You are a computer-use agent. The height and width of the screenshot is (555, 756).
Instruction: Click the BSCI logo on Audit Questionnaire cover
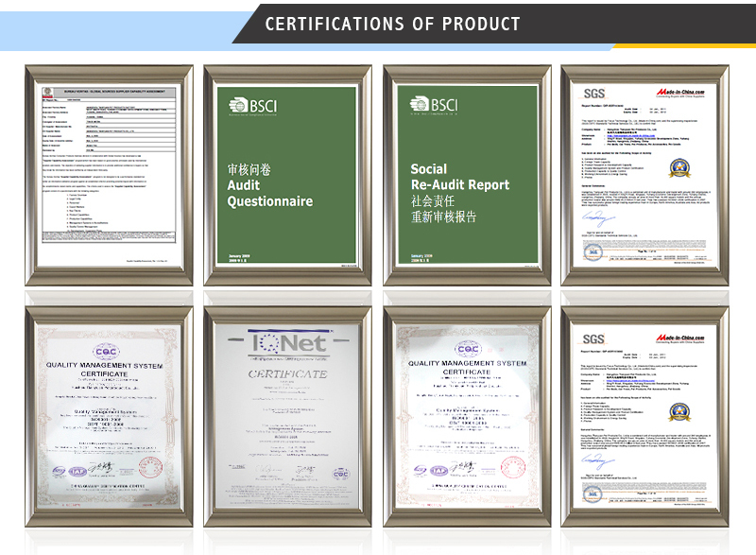[x=253, y=107]
